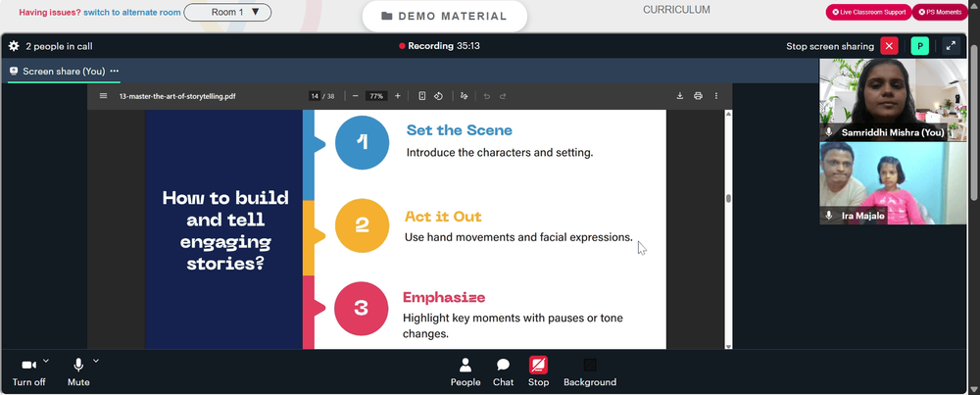Expand microphone options chevron

coord(96,361)
